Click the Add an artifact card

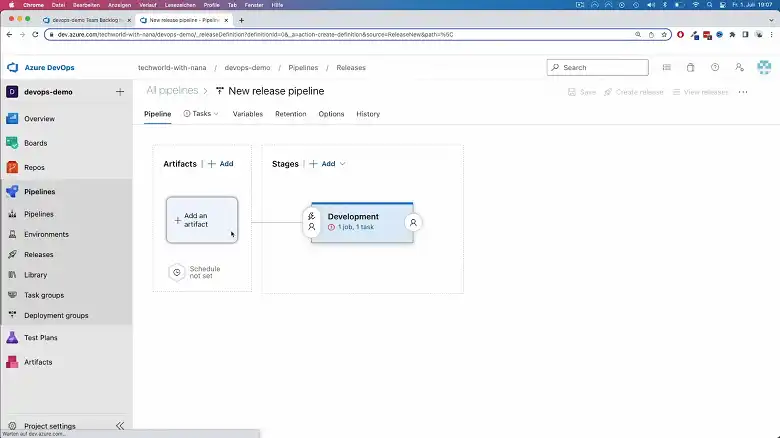pos(202,220)
